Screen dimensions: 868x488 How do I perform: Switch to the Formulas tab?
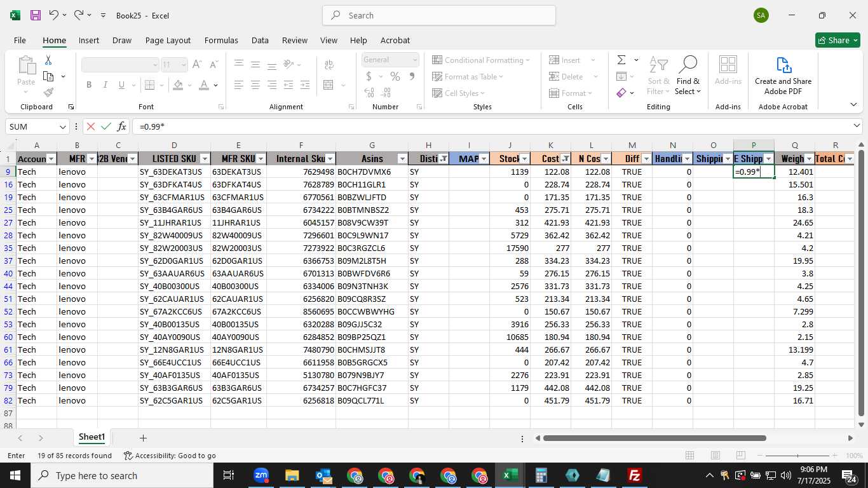[221, 40]
